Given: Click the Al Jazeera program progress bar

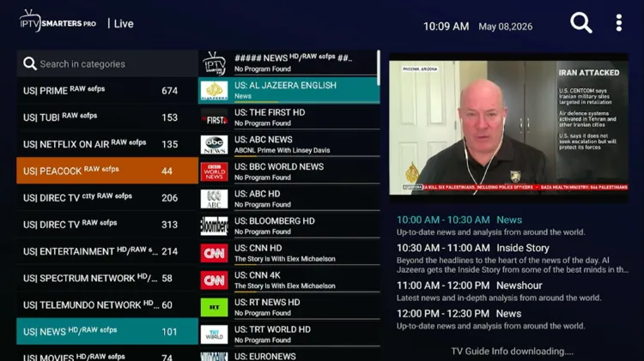Looking at the screenshot, I should pos(307,102).
